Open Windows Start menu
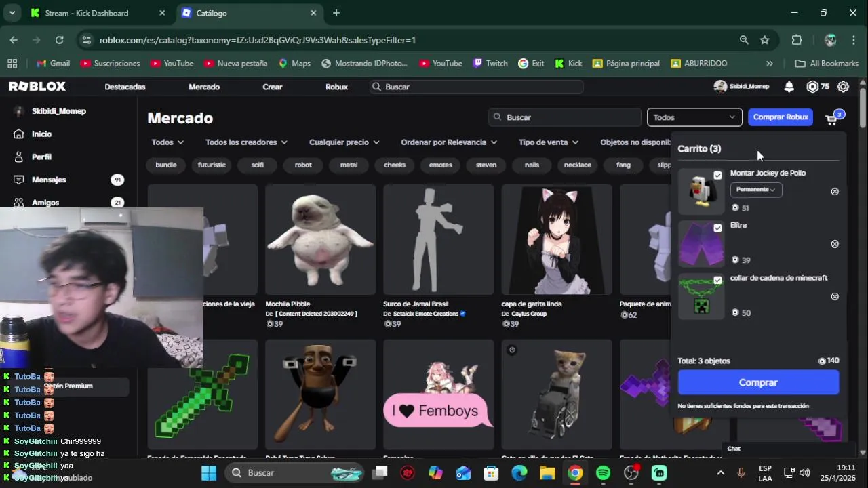The height and width of the screenshot is (488, 868). (x=209, y=473)
